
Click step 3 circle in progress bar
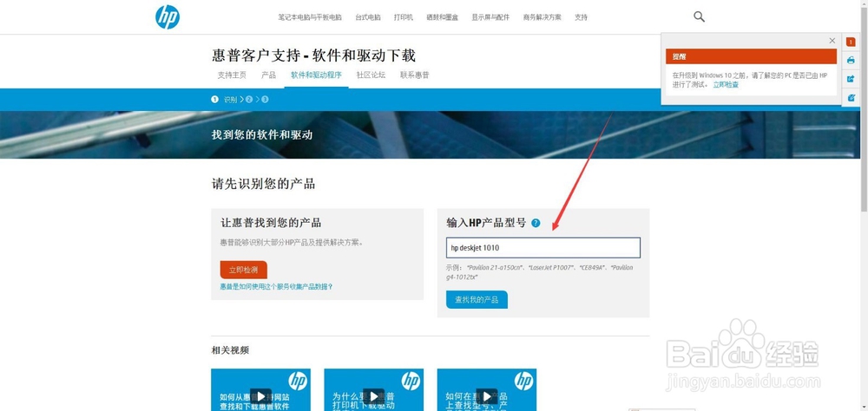click(x=265, y=100)
